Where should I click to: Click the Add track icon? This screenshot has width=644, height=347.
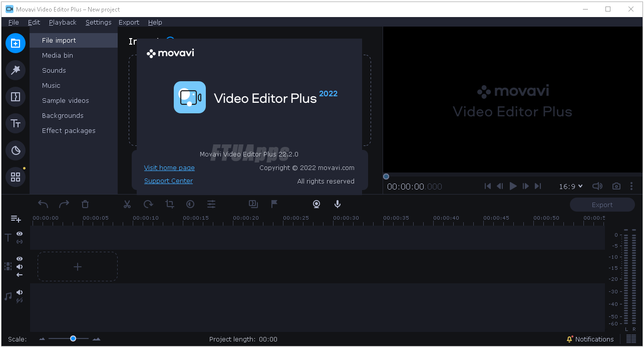click(x=16, y=219)
